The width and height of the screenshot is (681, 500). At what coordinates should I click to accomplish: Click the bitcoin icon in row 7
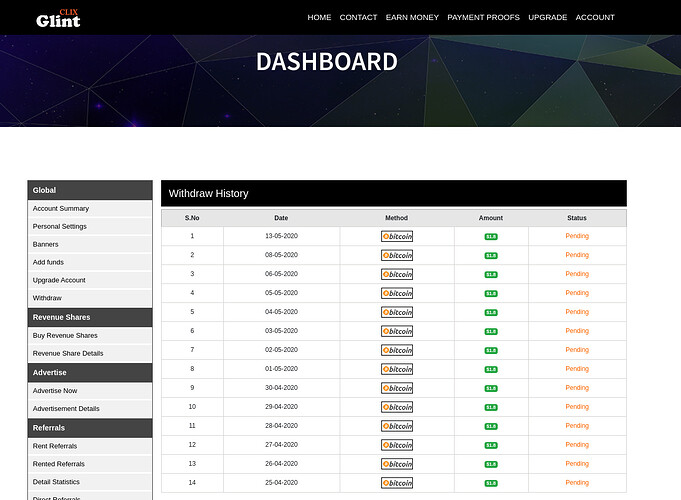coord(397,350)
